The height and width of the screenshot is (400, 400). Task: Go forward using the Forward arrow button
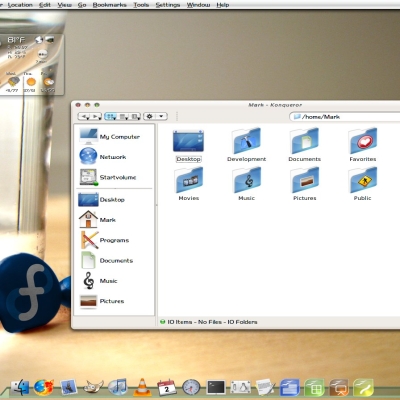pos(96,116)
